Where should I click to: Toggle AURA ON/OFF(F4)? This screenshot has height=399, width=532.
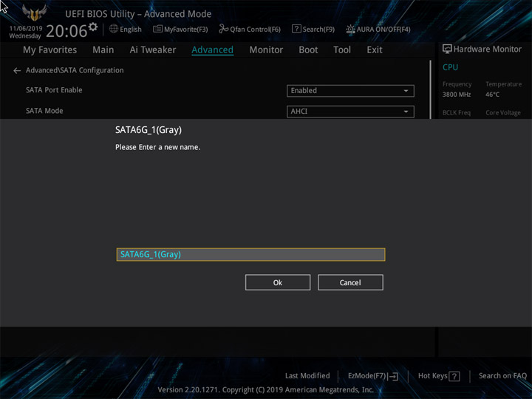[x=378, y=29]
